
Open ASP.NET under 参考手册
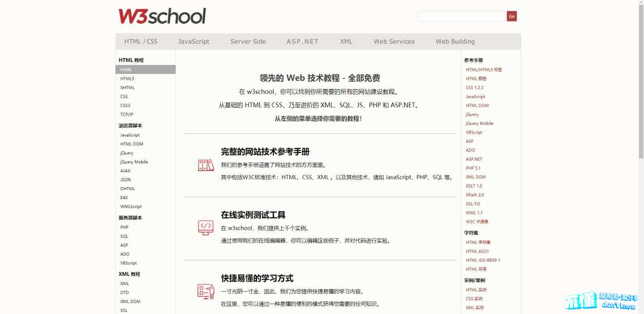pos(474,159)
